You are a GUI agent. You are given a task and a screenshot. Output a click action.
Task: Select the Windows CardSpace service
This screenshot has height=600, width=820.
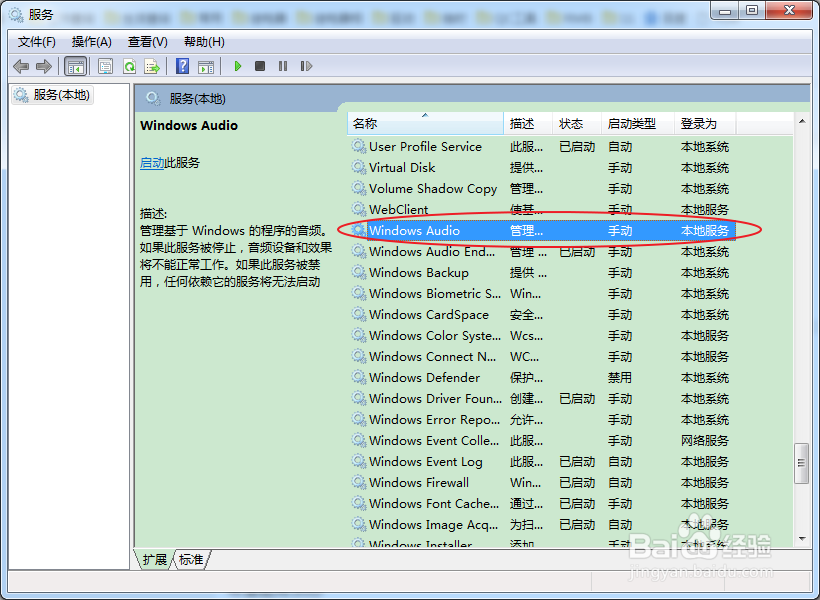tap(541, 314)
